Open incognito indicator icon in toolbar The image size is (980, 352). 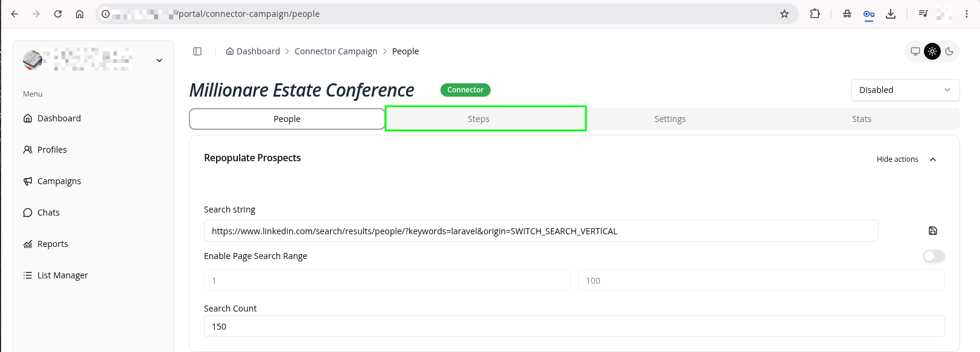[x=847, y=14]
